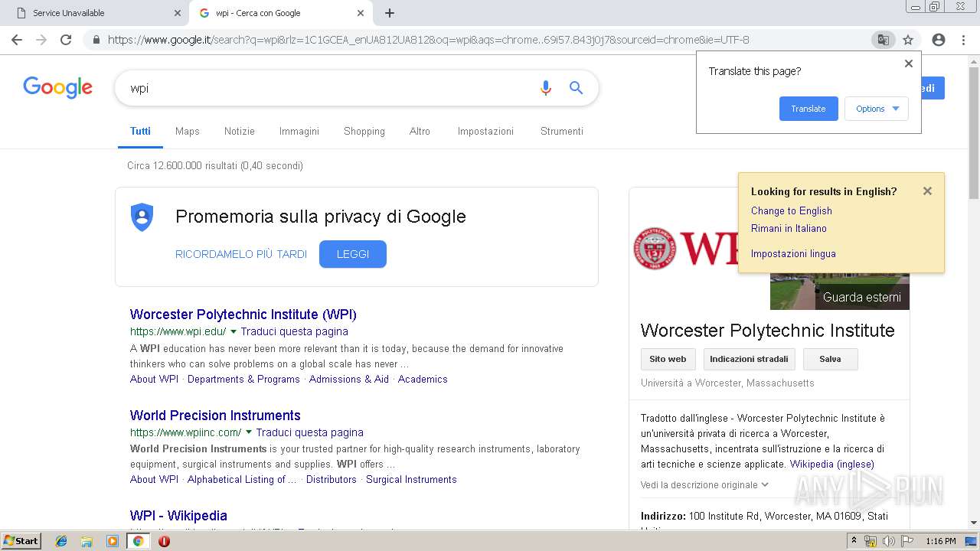Click RICORDAMELO PIÙ TARDI
The width and height of the screenshot is (980, 551).
click(x=241, y=254)
